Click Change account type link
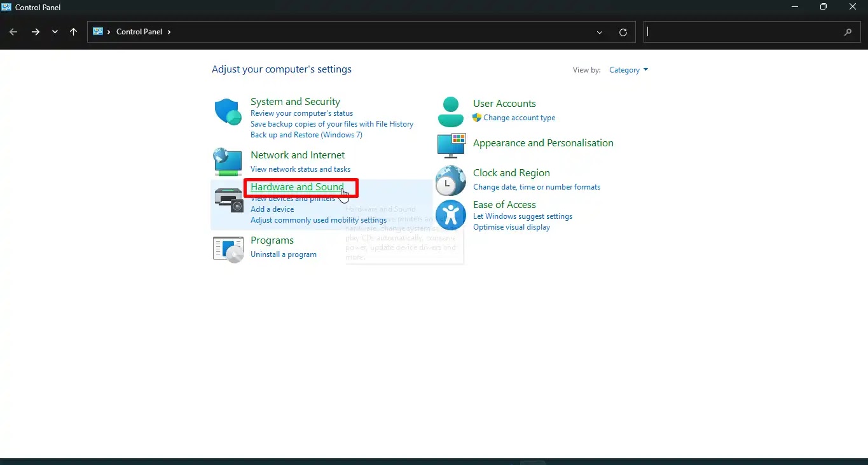Screen dimensions: 868x465 point(519,118)
